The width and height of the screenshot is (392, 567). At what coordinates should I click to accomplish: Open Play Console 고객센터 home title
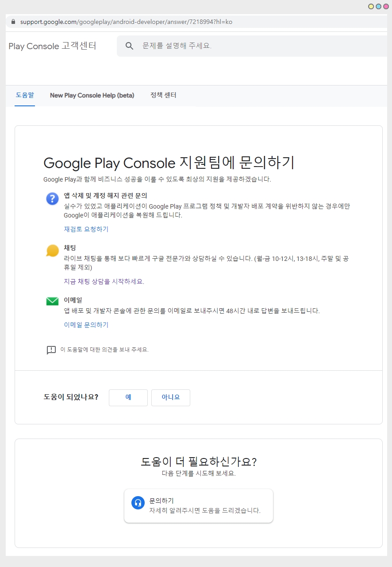(52, 46)
